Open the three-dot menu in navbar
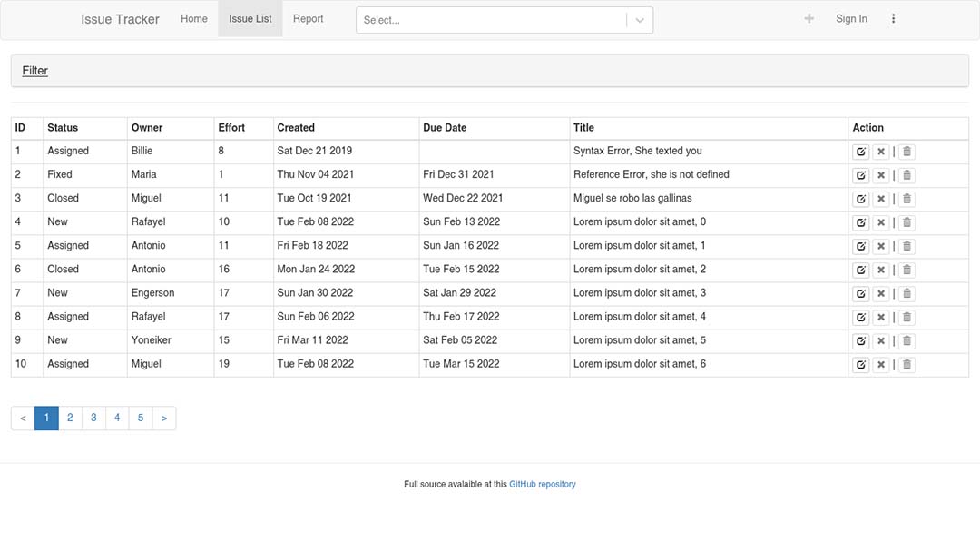This screenshot has height=551, width=980. point(893,19)
